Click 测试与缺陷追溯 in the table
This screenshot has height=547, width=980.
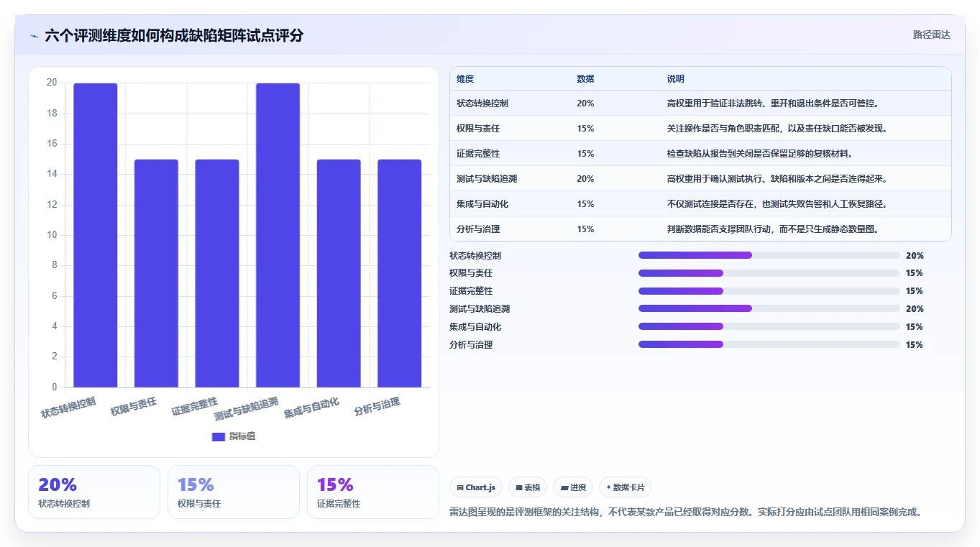click(487, 179)
